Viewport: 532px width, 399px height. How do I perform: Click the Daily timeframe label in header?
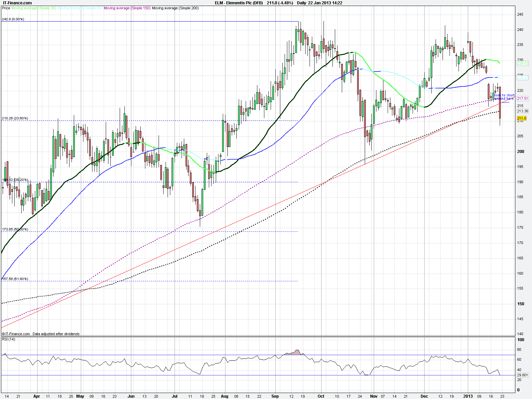(x=302, y=3)
